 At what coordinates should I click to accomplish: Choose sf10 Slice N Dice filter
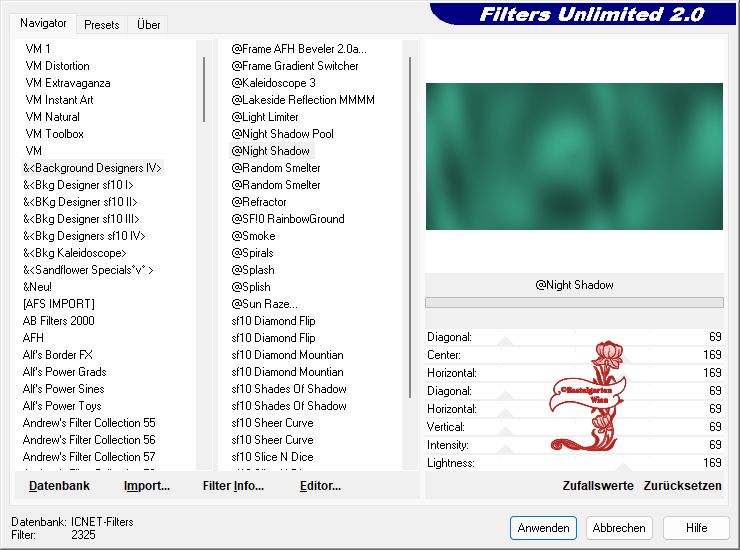click(272, 457)
